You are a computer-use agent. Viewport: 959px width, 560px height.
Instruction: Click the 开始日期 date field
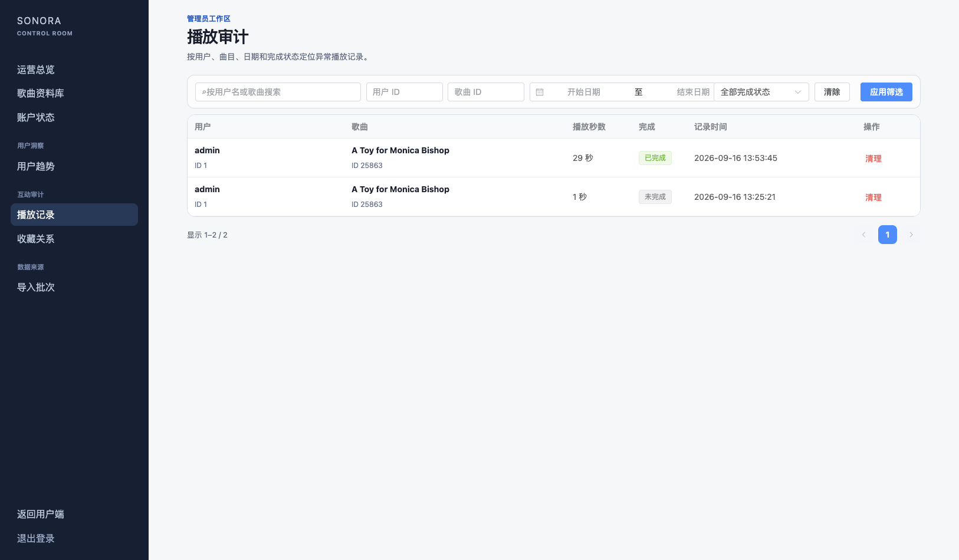tap(584, 92)
